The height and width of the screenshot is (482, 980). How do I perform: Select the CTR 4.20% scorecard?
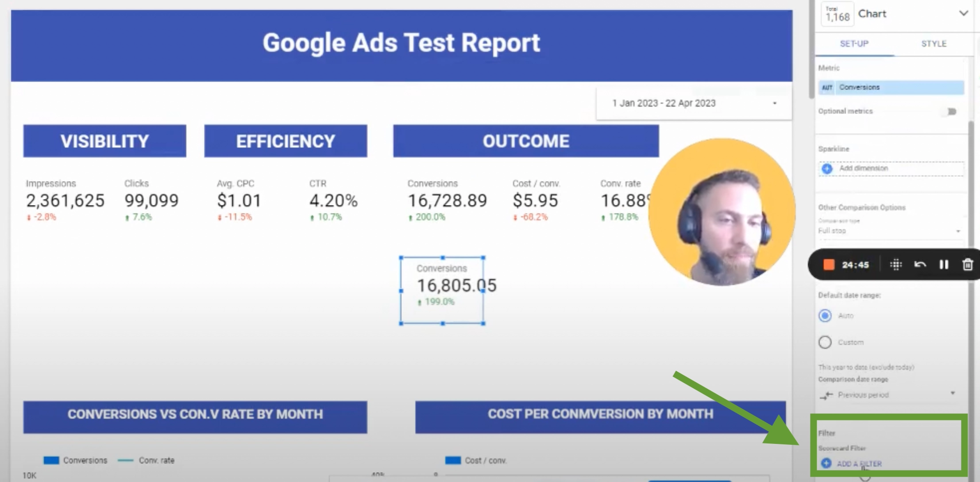click(x=333, y=200)
